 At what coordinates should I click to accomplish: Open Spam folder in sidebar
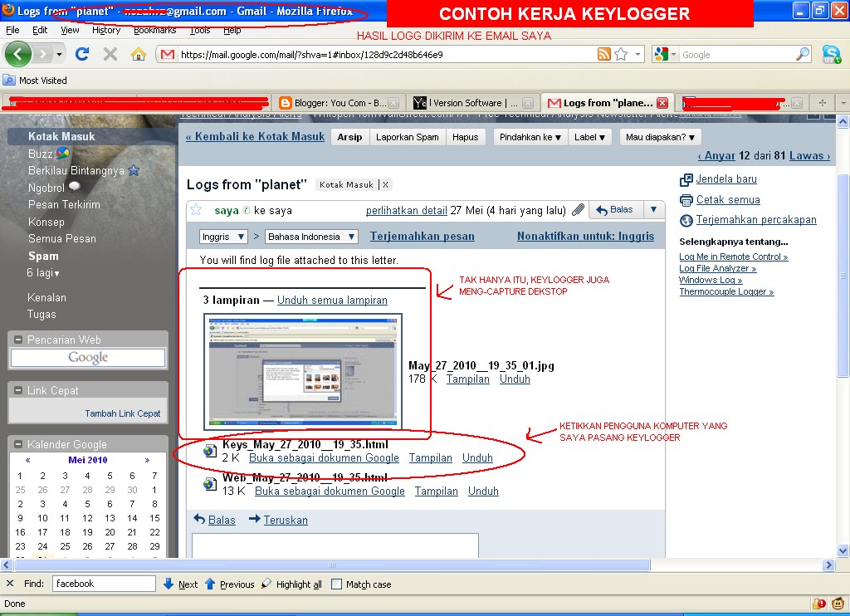tap(43, 256)
